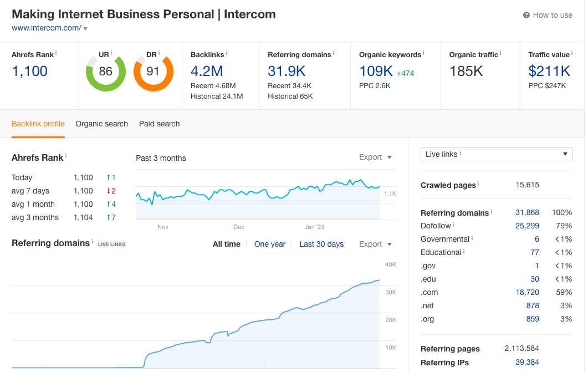588x372 pixels.
Task: Open the .org count 859
Action: click(x=533, y=319)
